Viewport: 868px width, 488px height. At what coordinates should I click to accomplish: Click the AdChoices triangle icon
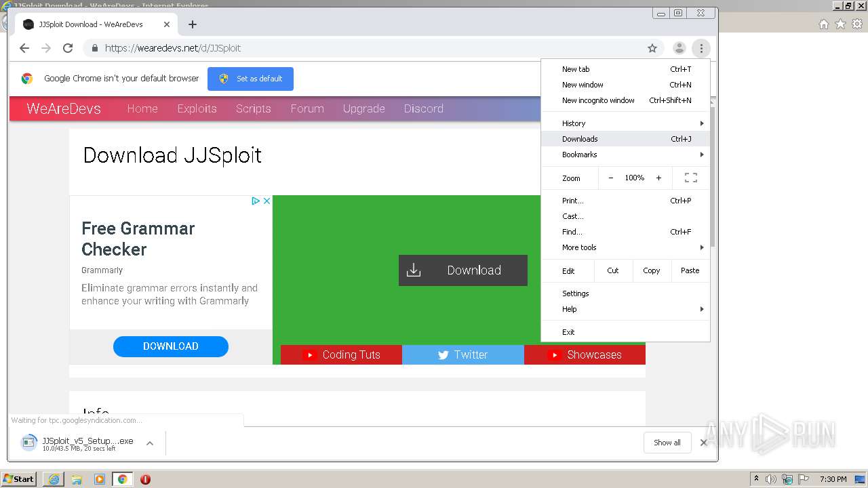(256, 201)
